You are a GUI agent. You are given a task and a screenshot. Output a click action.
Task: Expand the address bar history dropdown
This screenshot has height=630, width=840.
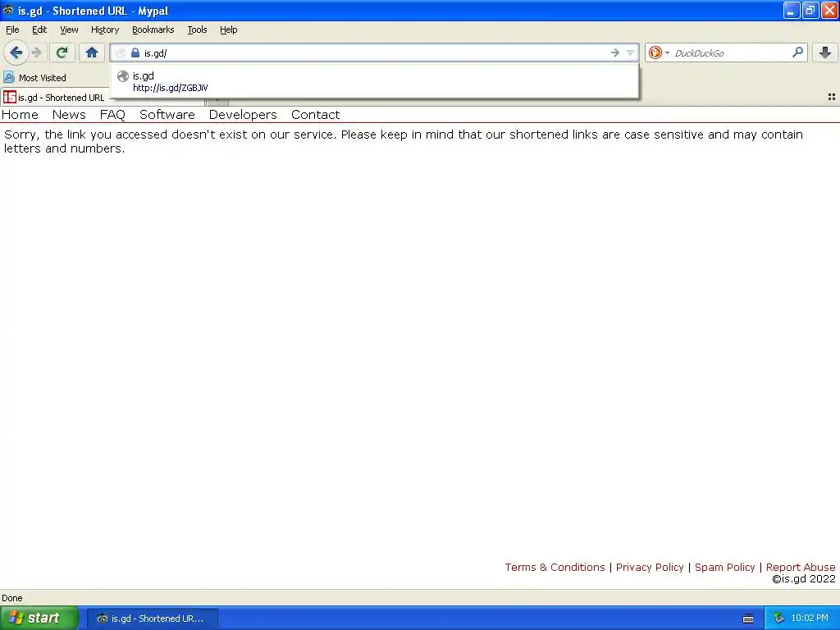[x=631, y=52]
